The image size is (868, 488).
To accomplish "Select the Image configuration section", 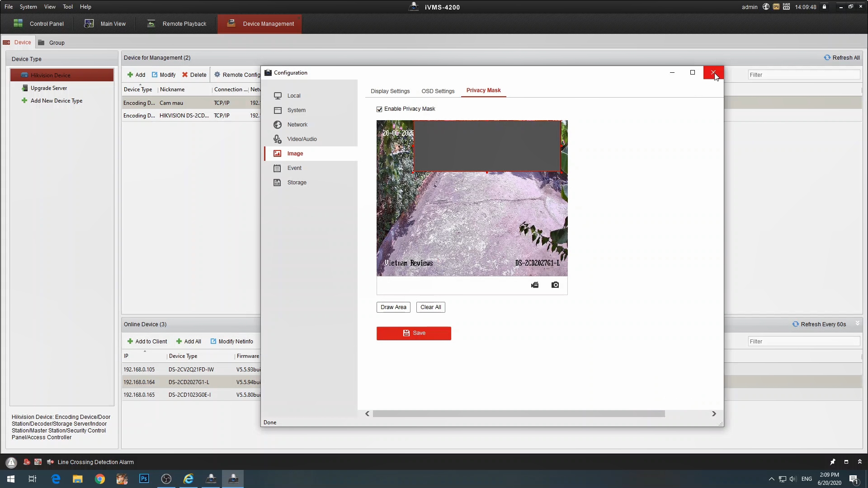I will [x=311, y=154].
